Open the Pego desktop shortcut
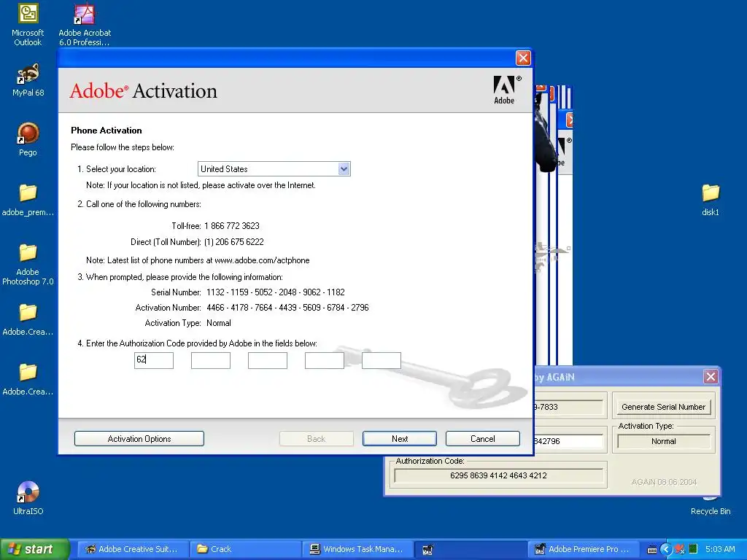Viewport: 747px width, 560px height. click(28, 139)
